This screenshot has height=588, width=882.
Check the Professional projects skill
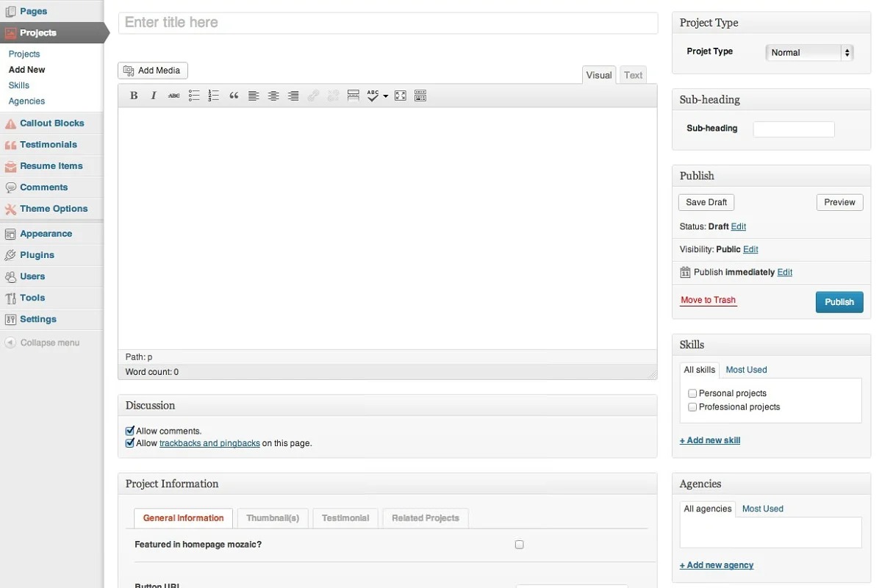[x=692, y=407]
